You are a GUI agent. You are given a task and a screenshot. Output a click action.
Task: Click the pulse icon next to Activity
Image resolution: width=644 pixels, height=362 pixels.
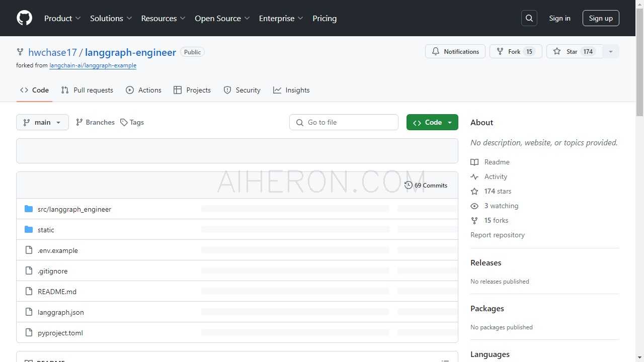point(474,176)
